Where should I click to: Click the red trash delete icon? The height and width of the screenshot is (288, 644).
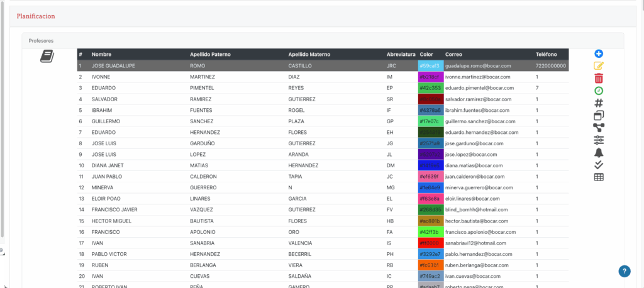pos(599,78)
